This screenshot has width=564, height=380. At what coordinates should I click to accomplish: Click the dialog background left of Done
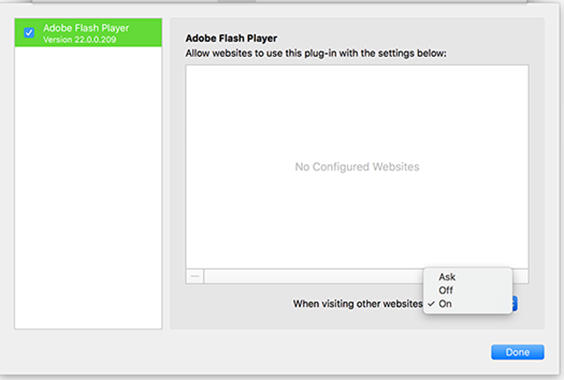coord(252,352)
